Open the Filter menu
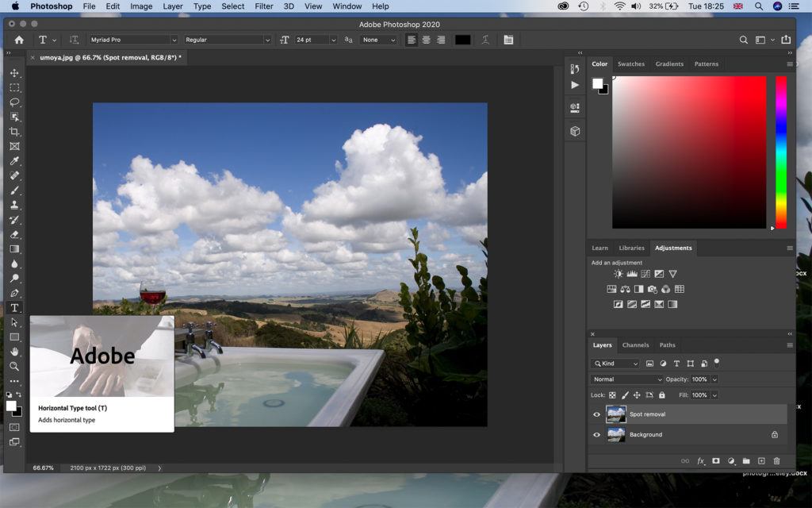 pos(264,6)
